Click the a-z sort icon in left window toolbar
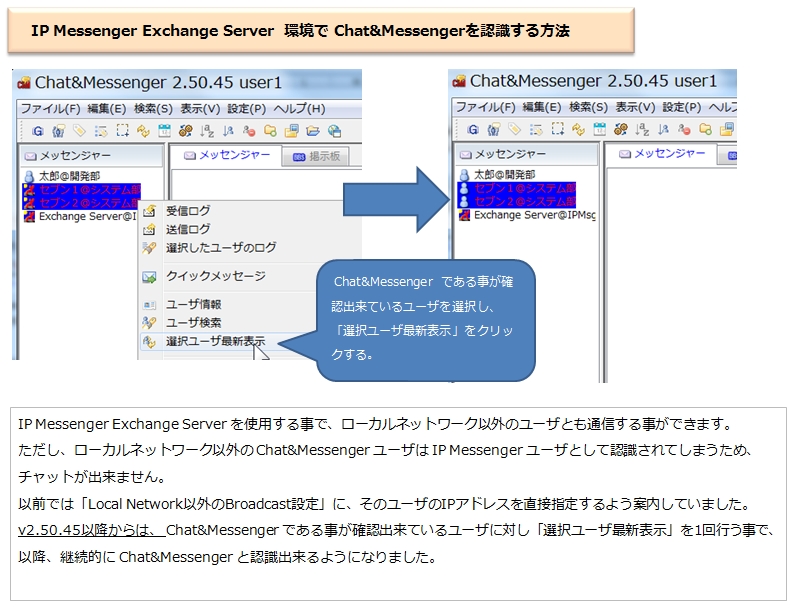796x614 pixels. click(x=207, y=131)
